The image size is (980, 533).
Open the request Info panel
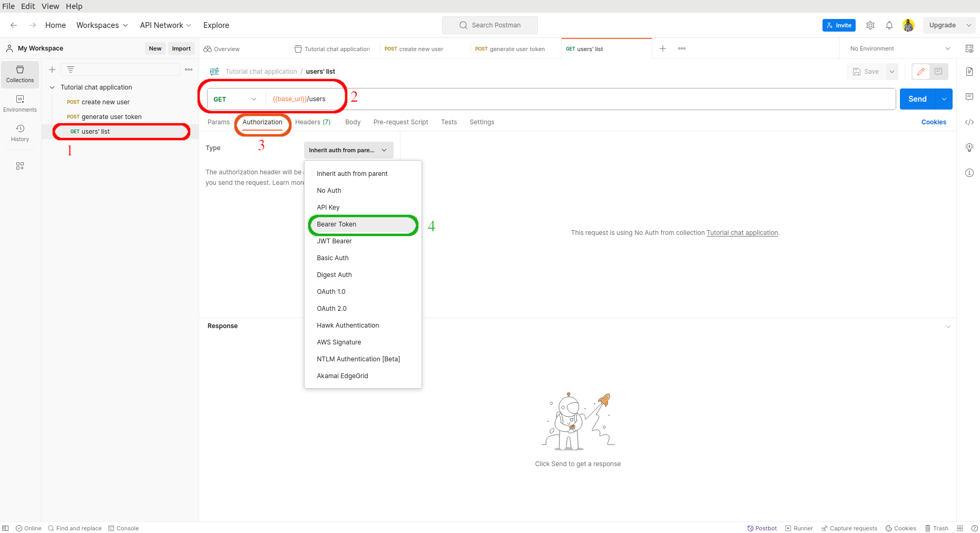click(969, 173)
